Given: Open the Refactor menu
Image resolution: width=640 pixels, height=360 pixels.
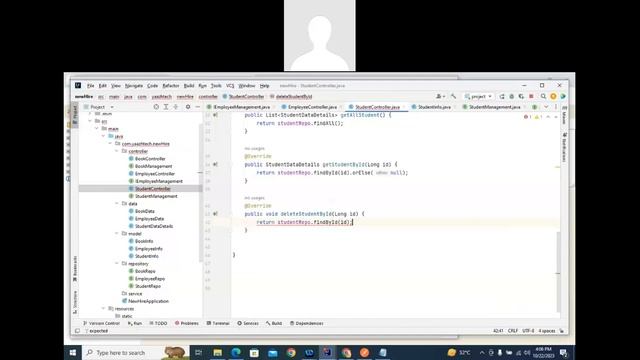Looking at the screenshot, I should pyautogui.click(x=171, y=86).
